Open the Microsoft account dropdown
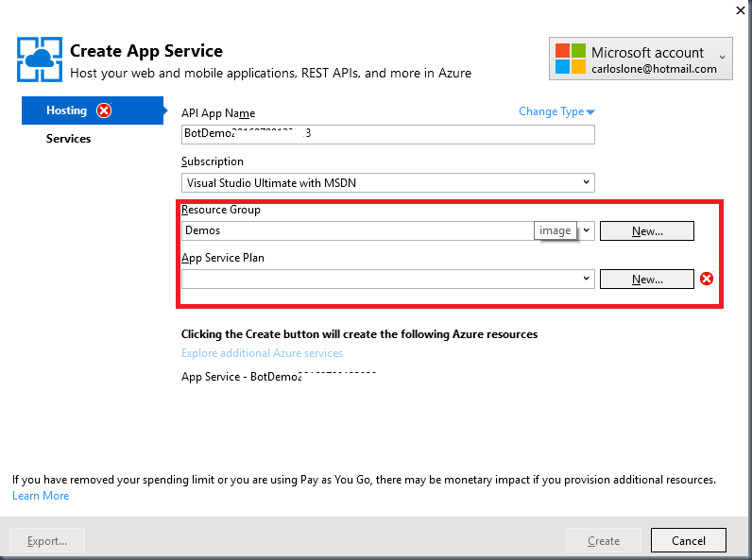The height and width of the screenshot is (560, 752). (641, 59)
